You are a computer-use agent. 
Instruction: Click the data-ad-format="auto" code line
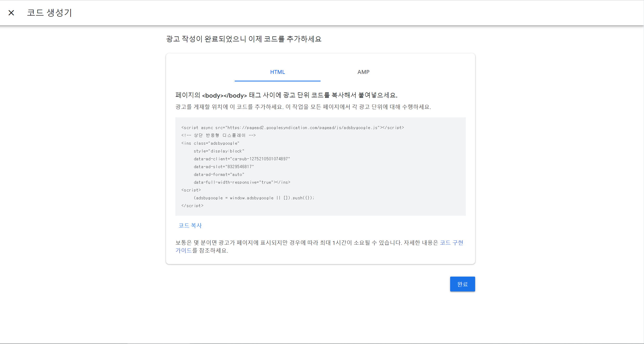(x=219, y=174)
